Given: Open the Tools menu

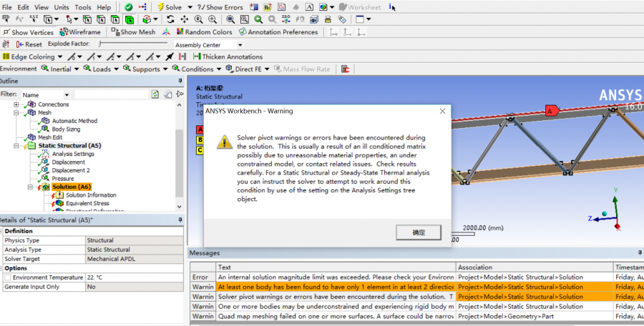Looking at the screenshot, I should coord(83,7).
